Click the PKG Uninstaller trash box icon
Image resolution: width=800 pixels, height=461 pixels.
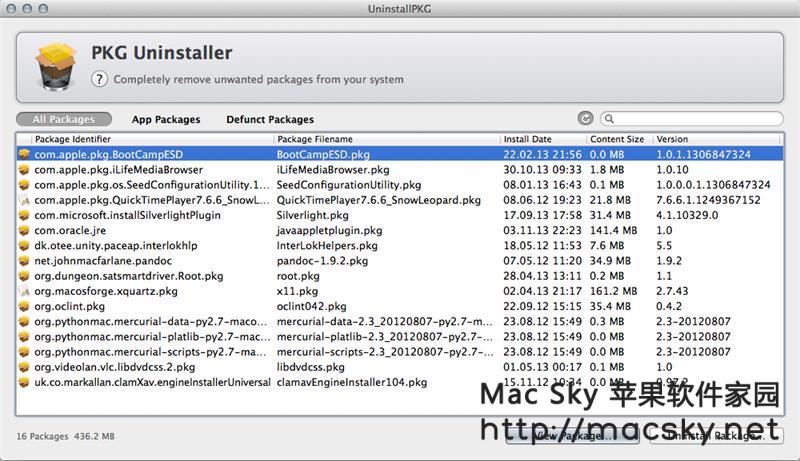coord(56,67)
